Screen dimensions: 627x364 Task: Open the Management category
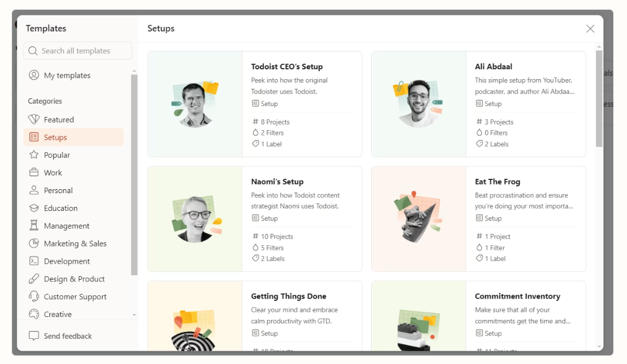pos(73,226)
